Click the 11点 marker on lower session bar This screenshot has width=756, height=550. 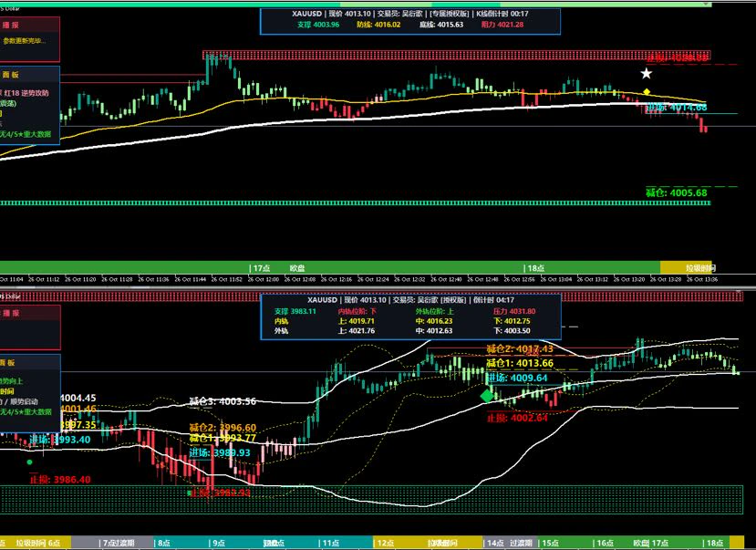[x=329, y=543]
